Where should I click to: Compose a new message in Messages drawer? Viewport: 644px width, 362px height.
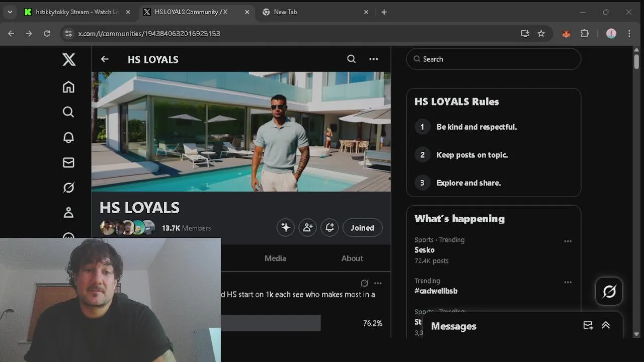(588, 325)
